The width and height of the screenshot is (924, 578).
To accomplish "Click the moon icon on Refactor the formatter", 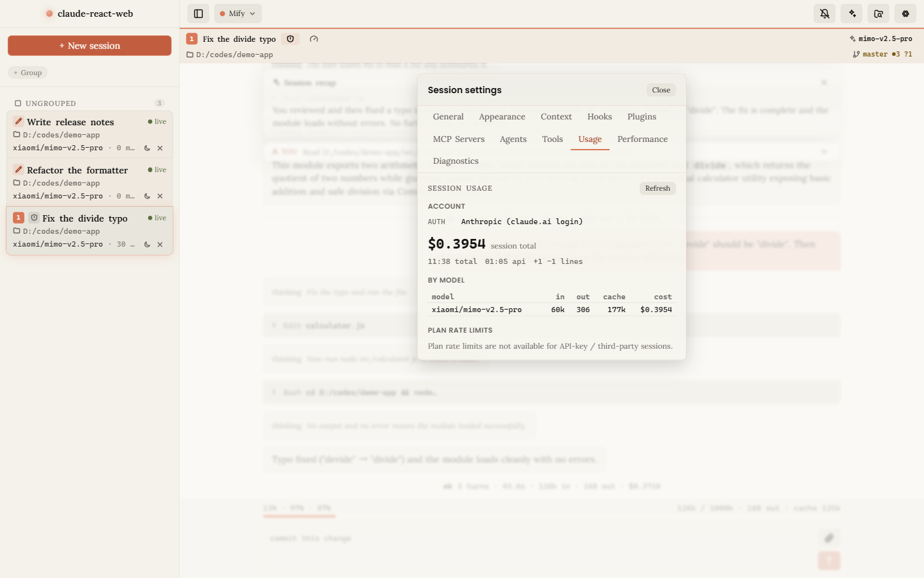I will tap(147, 197).
